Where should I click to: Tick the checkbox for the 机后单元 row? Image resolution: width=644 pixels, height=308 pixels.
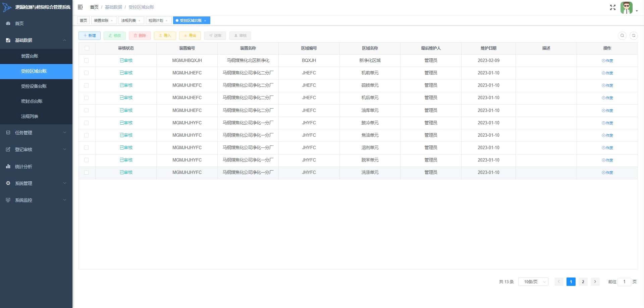87,98
